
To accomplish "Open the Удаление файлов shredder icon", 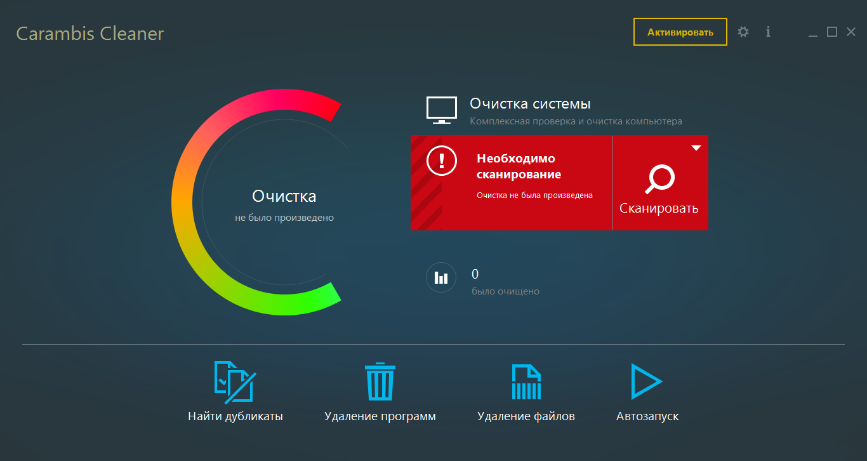I will click(x=526, y=381).
